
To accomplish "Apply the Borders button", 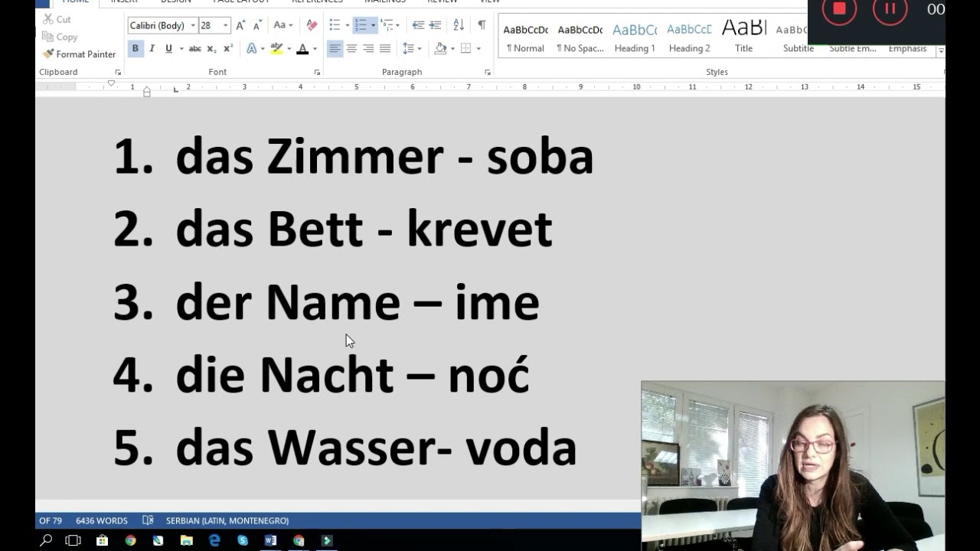I will click(466, 48).
